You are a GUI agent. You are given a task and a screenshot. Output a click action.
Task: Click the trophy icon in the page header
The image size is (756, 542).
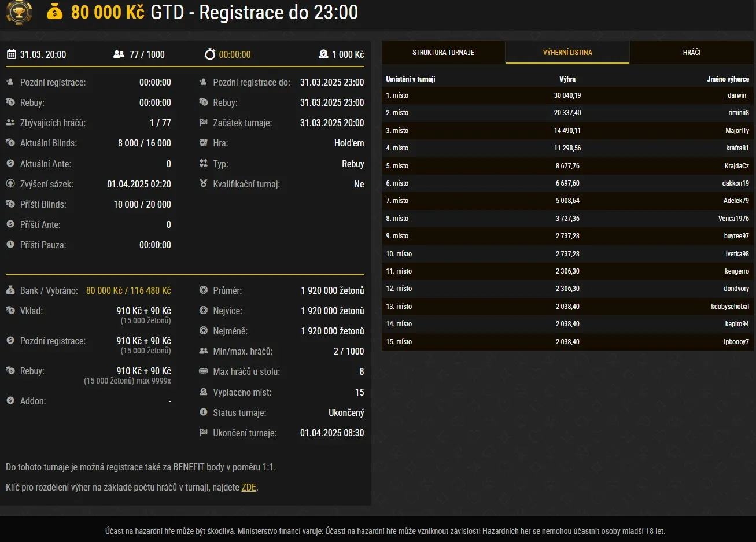click(x=19, y=12)
